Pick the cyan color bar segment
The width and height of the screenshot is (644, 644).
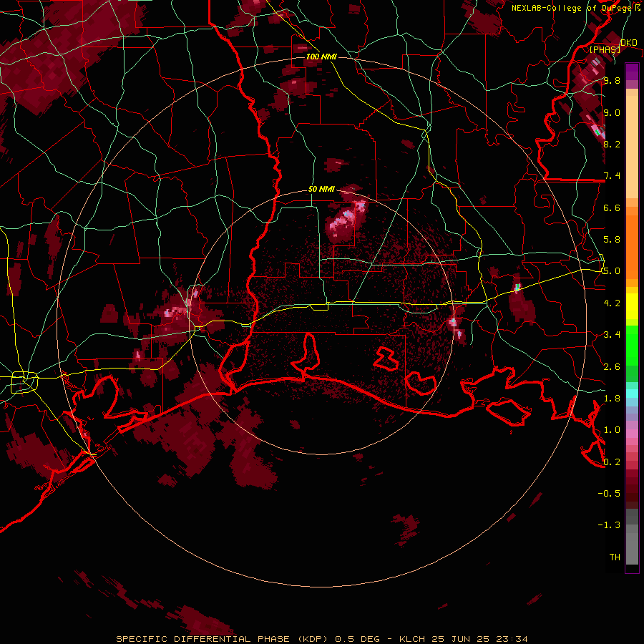632,394
